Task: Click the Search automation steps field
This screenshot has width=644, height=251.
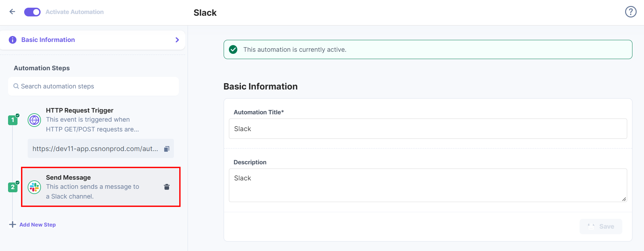Action: pyautogui.click(x=93, y=86)
